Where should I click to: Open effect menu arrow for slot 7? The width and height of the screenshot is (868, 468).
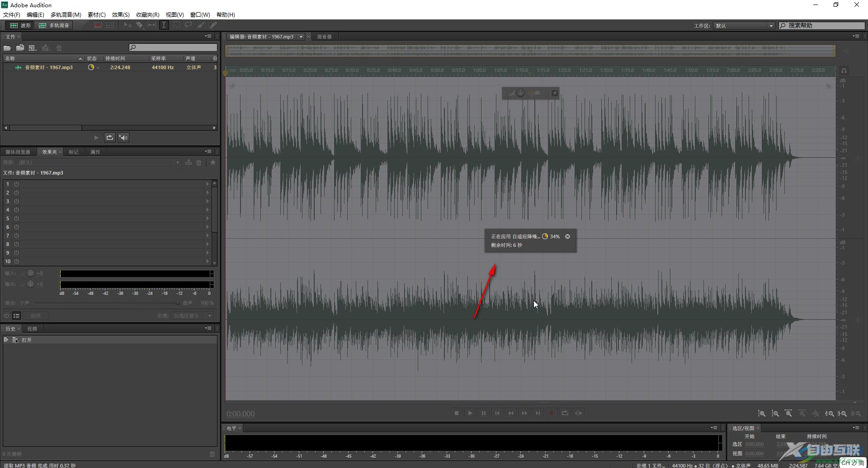point(208,236)
